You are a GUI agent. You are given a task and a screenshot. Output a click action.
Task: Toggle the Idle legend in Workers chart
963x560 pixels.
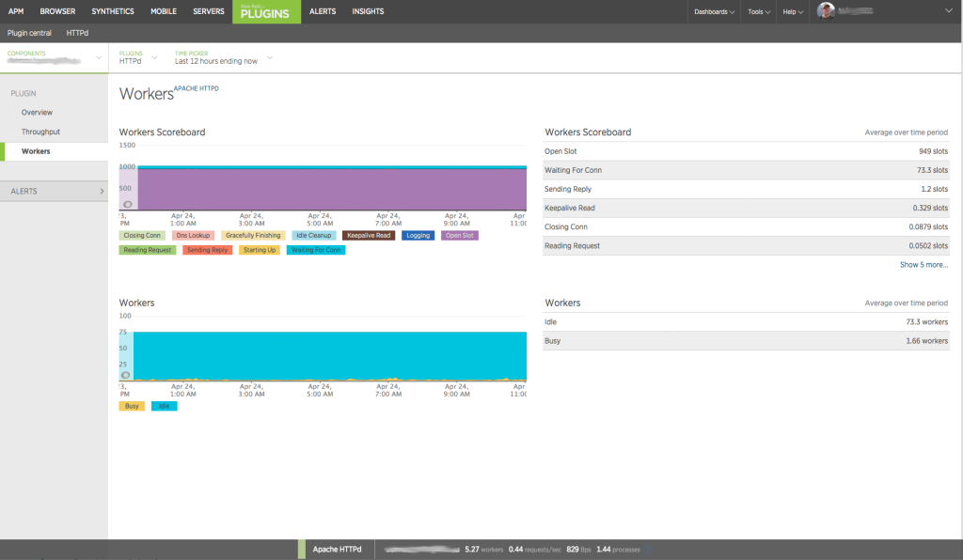click(164, 406)
